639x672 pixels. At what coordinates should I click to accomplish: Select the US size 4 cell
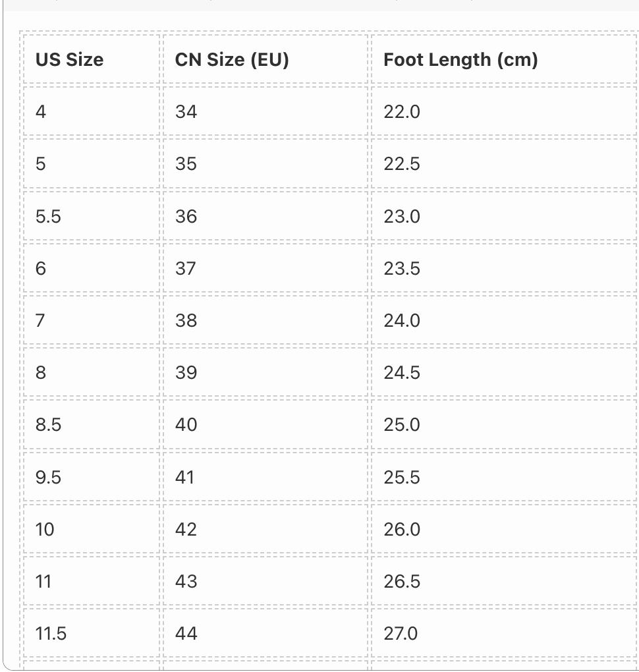[92, 111]
